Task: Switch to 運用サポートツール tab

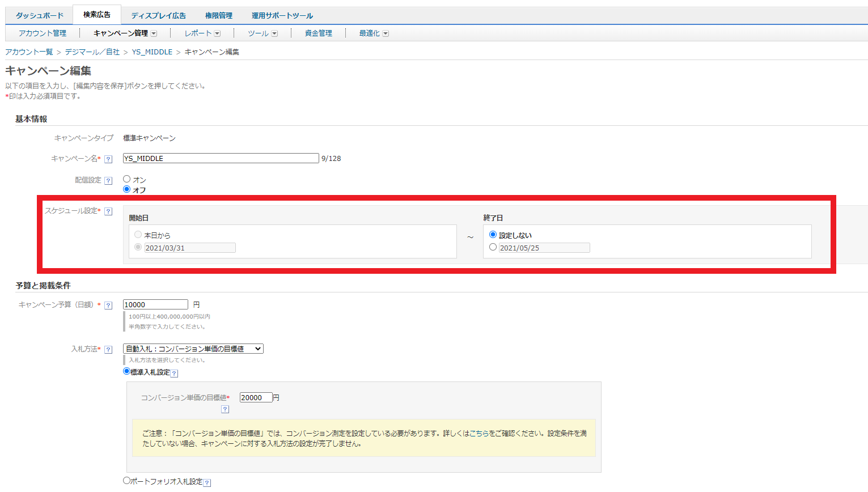Action: click(282, 15)
